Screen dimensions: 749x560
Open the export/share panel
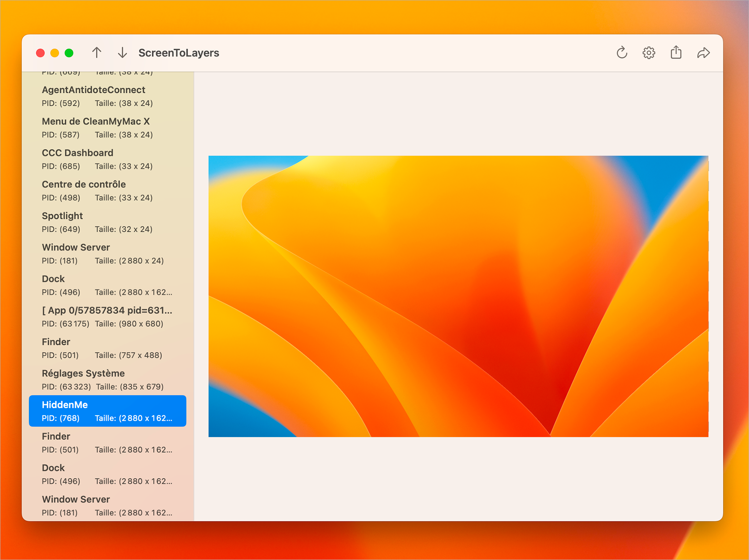pyautogui.click(x=676, y=53)
